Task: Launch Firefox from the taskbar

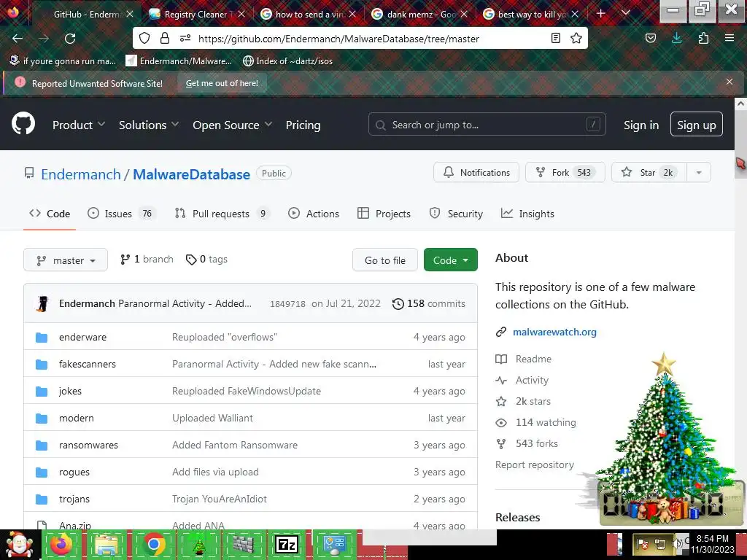Action: pyautogui.click(x=61, y=545)
